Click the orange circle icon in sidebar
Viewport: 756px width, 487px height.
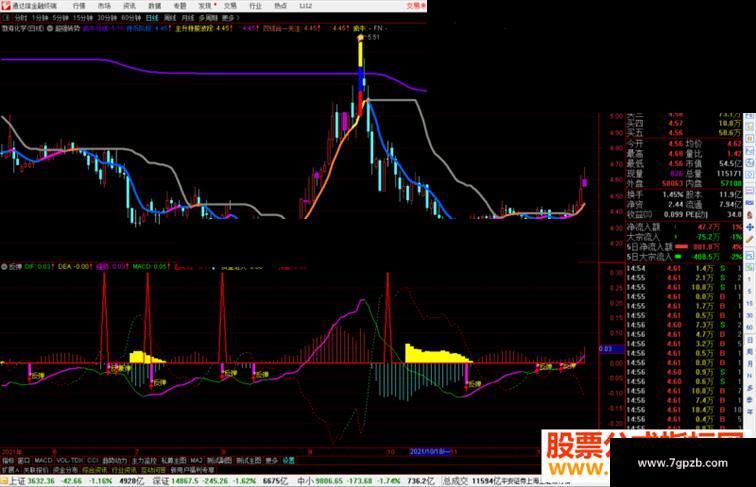750,139
